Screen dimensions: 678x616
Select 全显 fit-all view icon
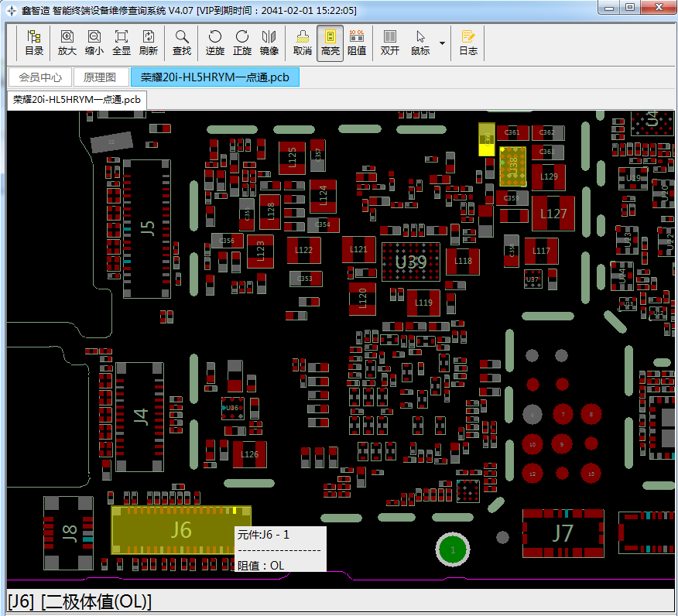point(122,43)
